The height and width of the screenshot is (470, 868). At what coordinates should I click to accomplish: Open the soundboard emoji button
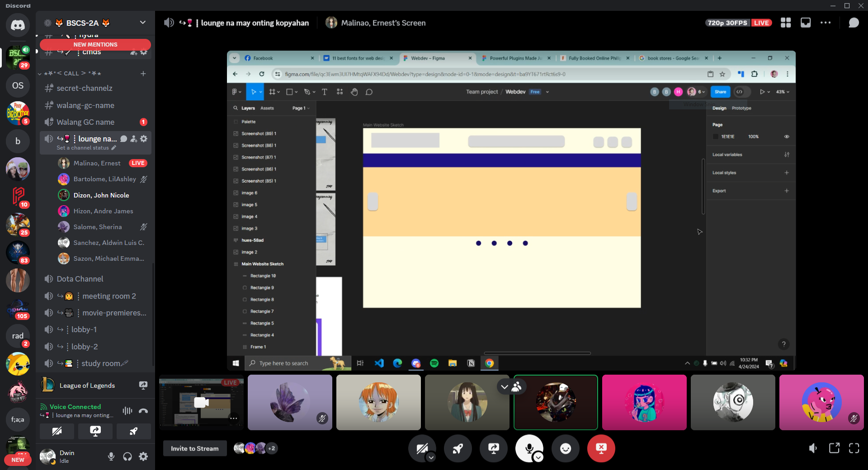coord(565,448)
